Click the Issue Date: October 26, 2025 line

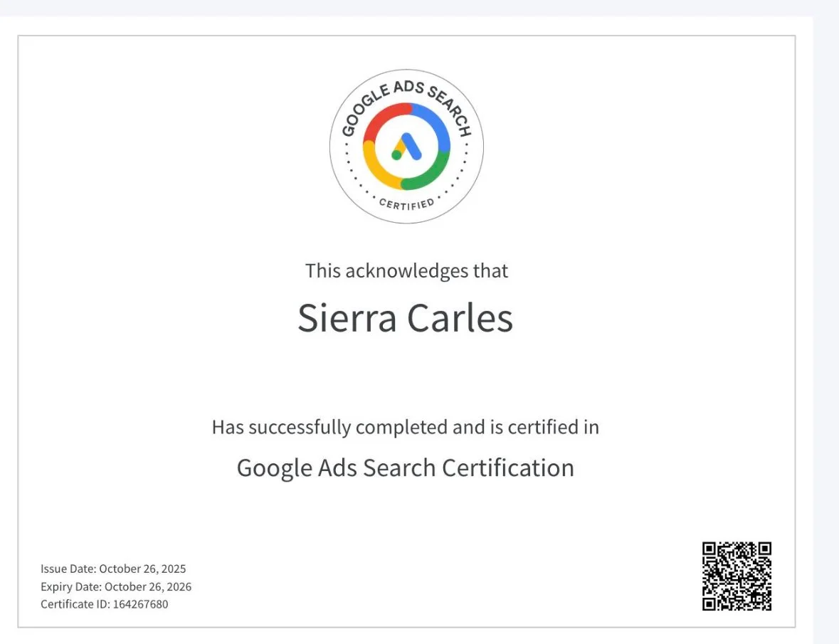click(113, 569)
